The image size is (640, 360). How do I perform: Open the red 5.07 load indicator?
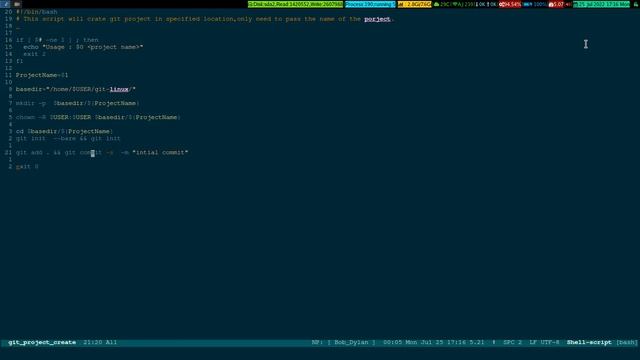[556, 4]
